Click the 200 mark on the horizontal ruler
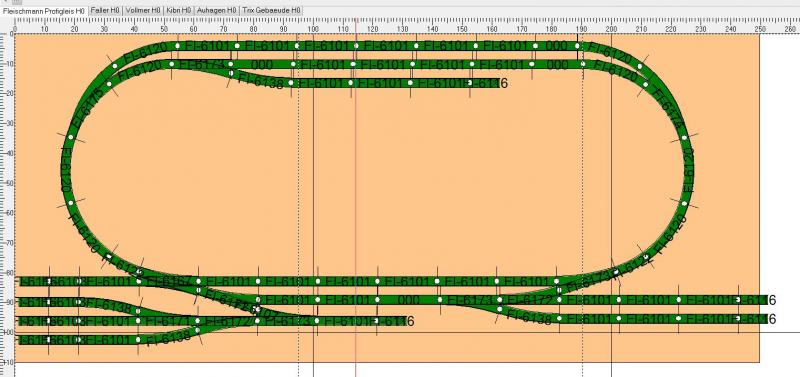This screenshot has width=800, height=377. tap(611, 29)
